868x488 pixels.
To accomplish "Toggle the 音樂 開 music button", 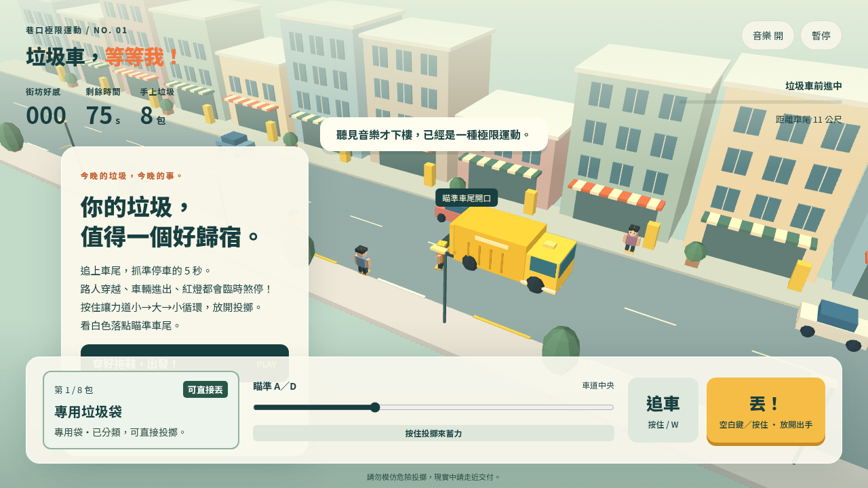I will click(768, 35).
